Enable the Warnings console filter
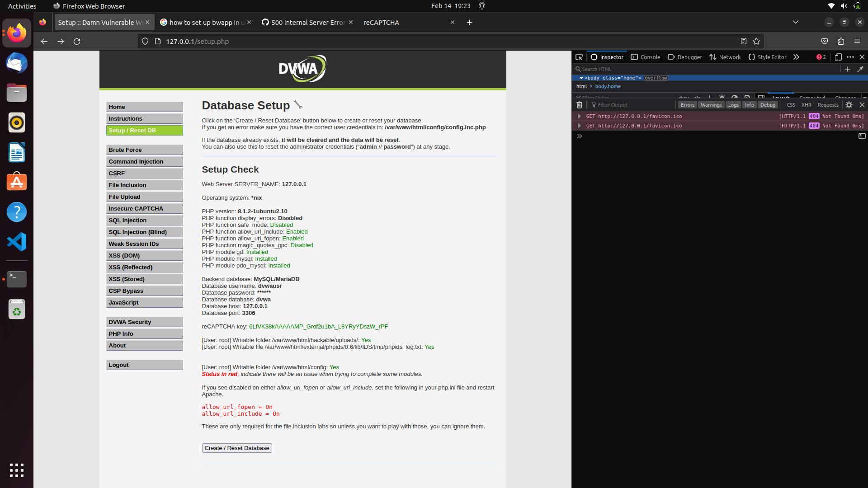The image size is (868, 488). point(711,105)
